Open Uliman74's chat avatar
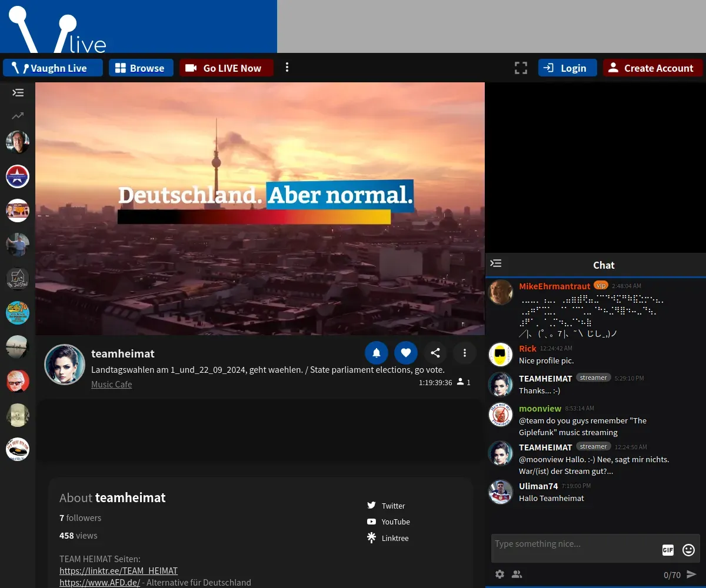This screenshot has width=706, height=588. click(501, 492)
